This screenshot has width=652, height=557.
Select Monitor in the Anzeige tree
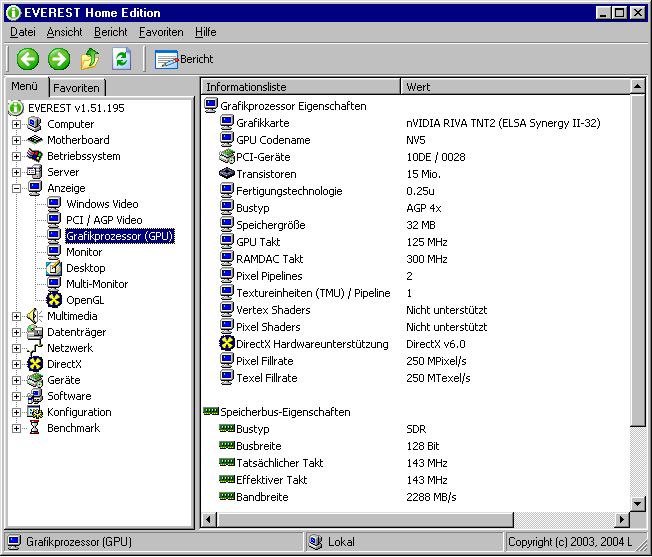click(84, 252)
